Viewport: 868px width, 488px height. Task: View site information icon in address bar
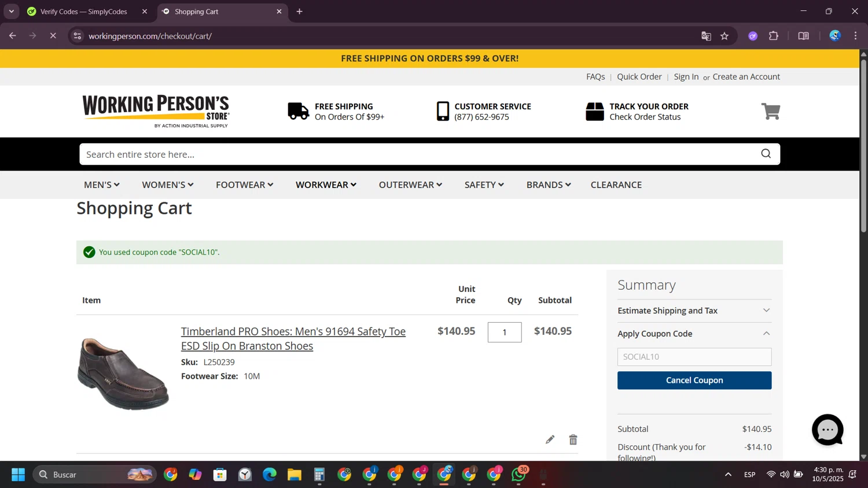(77, 36)
